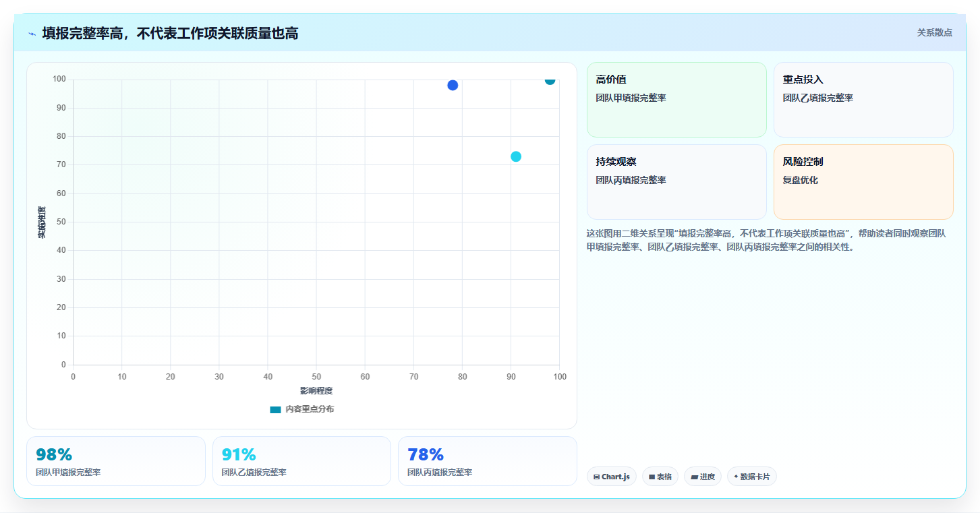This screenshot has width=980, height=513.
Task: Click the 进度 tag icon
Action: pyautogui.click(x=694, y=477)
